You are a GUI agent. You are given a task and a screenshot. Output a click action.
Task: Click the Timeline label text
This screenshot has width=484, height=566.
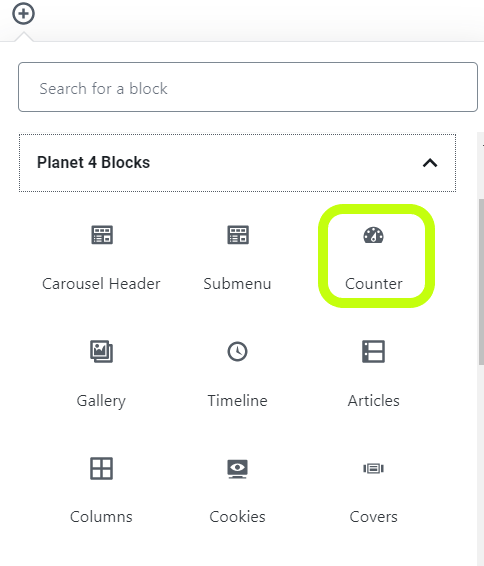237,400
